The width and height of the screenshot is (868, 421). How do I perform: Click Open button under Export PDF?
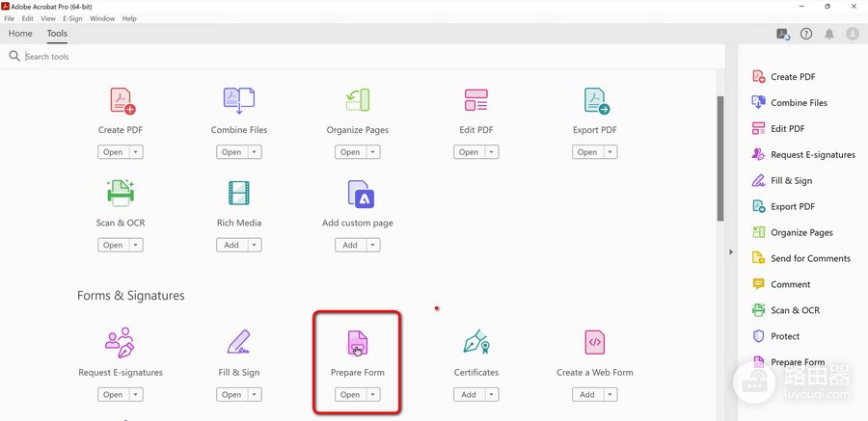click(586, 152)
